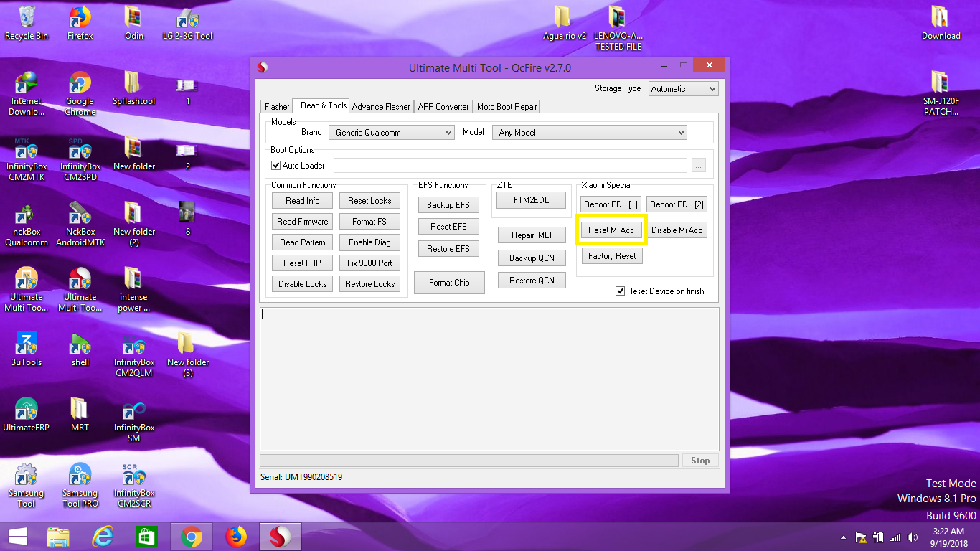Switch to the Flasher tab

(277, 107)
